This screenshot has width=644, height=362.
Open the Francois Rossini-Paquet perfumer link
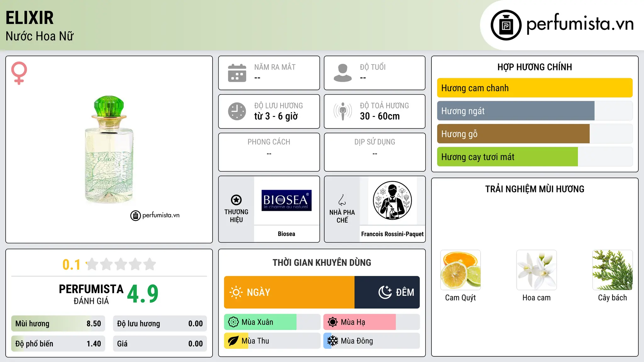pyautogui.click(x=392, y=234)
